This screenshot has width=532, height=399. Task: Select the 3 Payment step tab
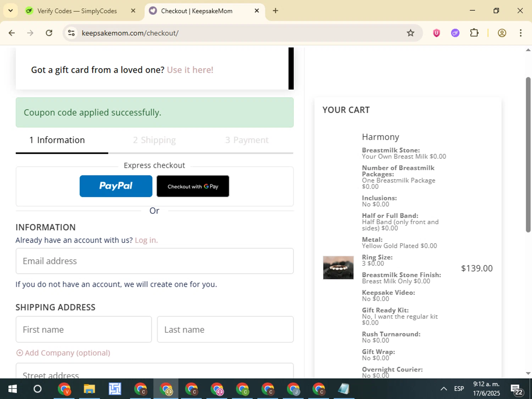(247, 140)
